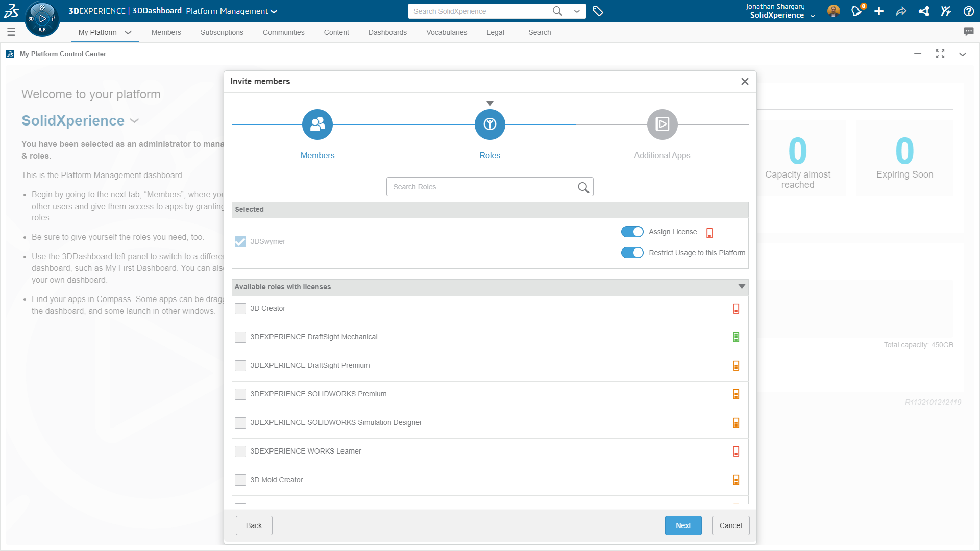The image size is (980, 551).
Task: Click the Next button to proceed
Action: [x=683, y=525]
